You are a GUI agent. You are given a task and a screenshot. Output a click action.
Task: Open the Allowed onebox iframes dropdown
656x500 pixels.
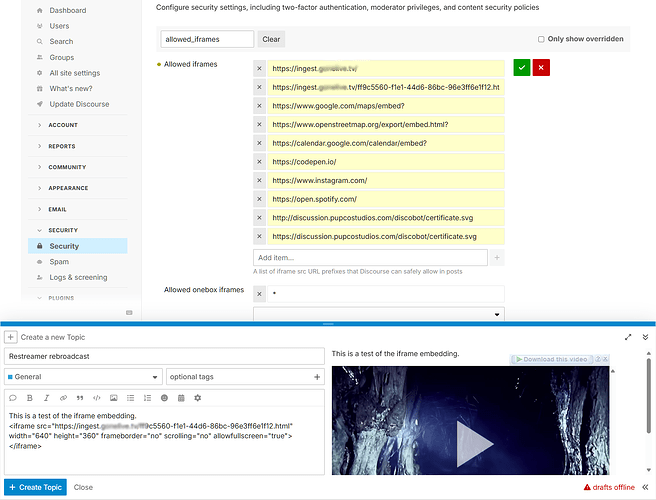click(x=379, y=314)
